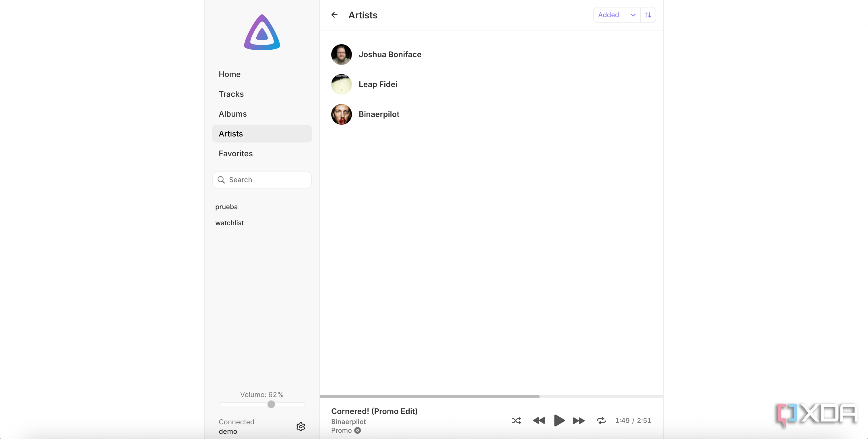Open Leap Fidei artist avatar
Viewport: 868px width, 439px height.
click(x=341, y=84)
